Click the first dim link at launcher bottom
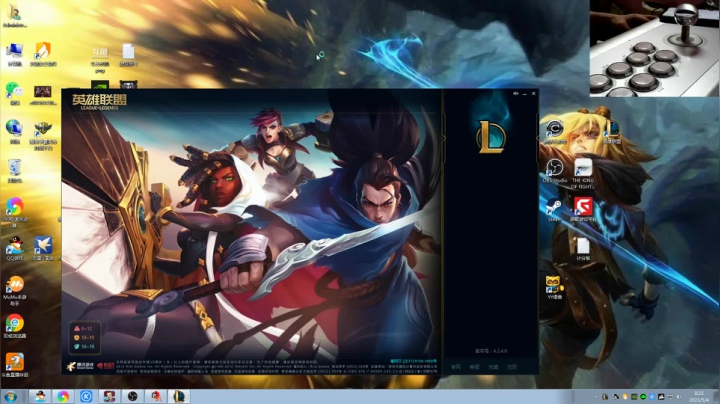 coord(456,367)
